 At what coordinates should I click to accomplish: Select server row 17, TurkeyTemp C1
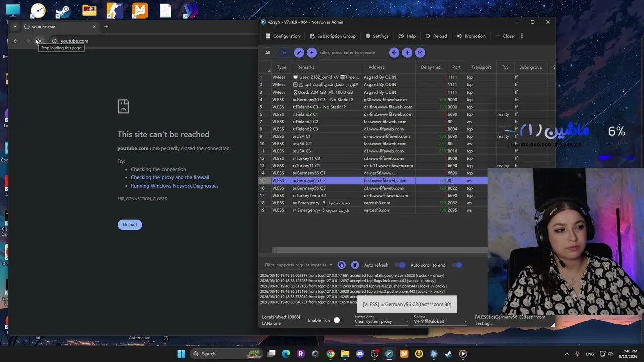pyautogui.click(x=372, y=195)
